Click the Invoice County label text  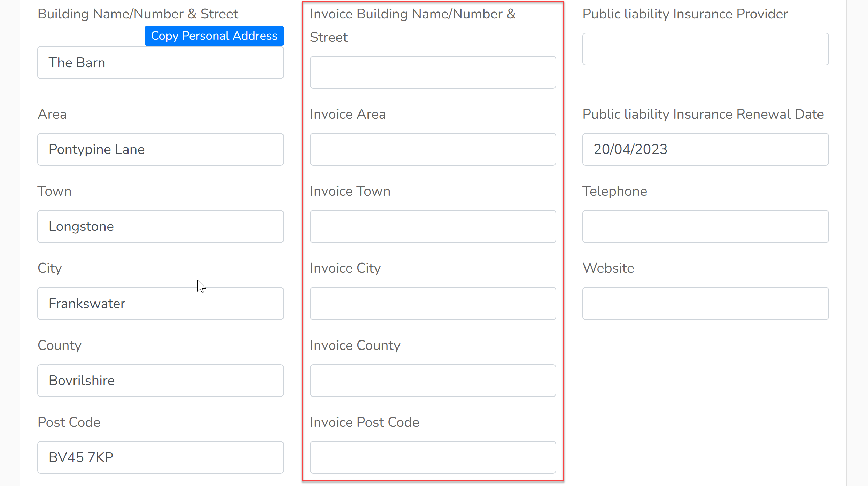pyautogui.click(x=355, y=345)
